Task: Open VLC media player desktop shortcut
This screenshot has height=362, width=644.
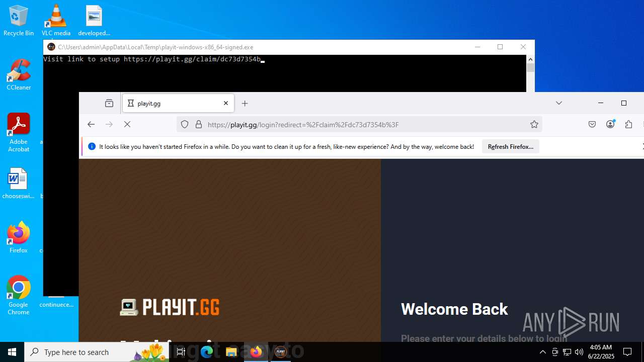Action: (56, 21)
